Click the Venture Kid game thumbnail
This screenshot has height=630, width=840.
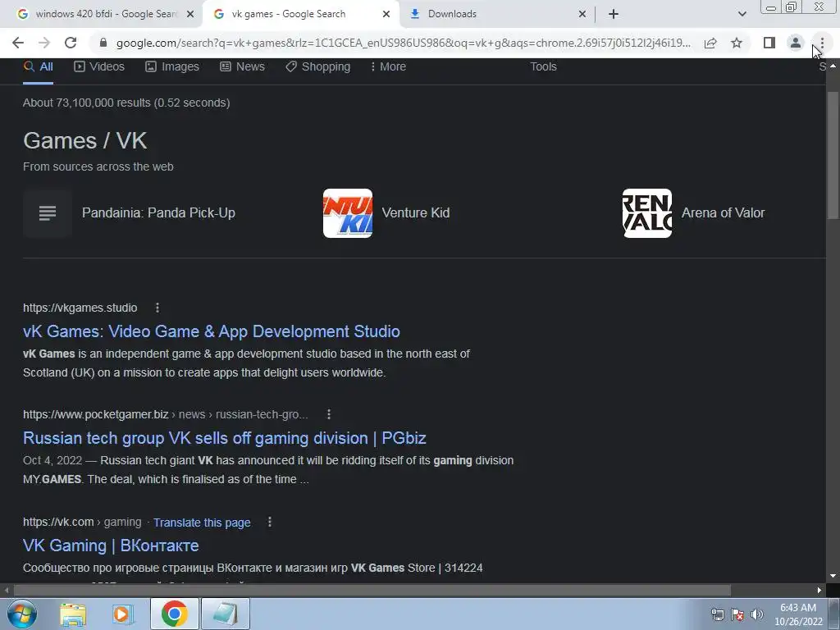point(348,213)
